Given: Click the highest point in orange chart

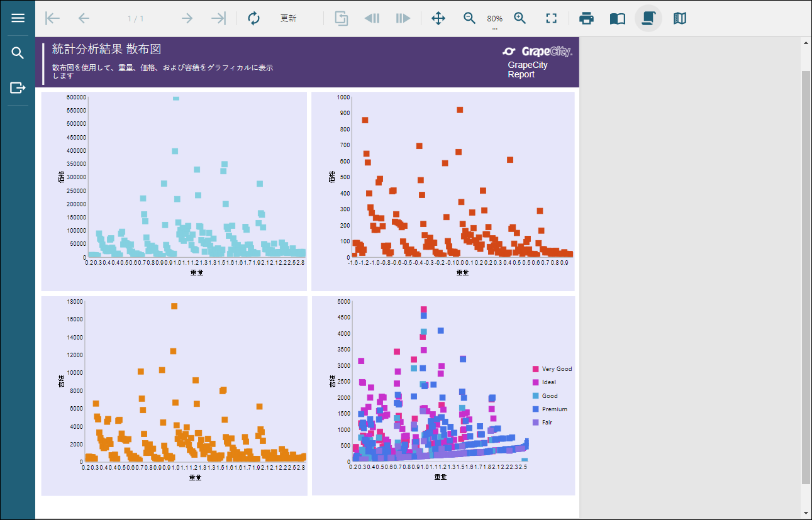Looking at the screenshot, I should pos(174,306).
